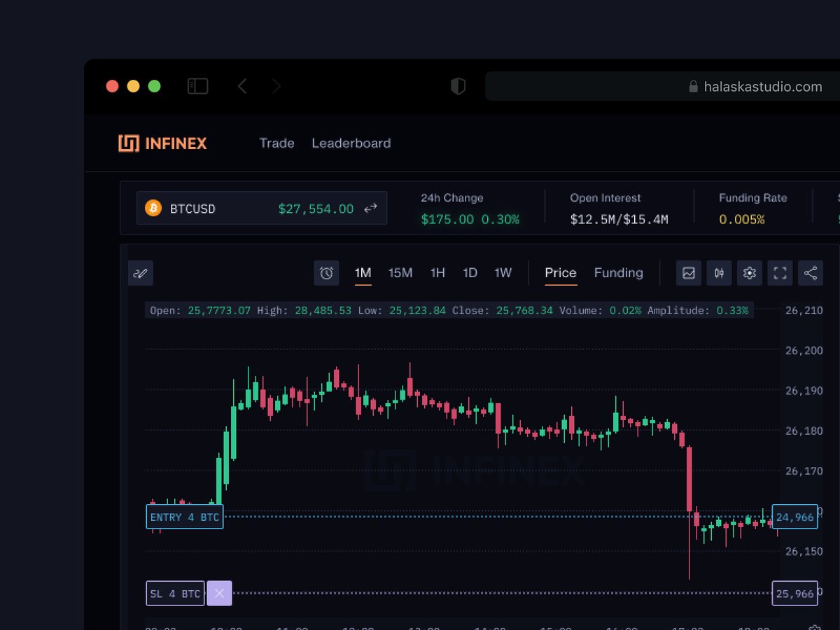Click the Bitcoin coin icon

tap(153, 209)
